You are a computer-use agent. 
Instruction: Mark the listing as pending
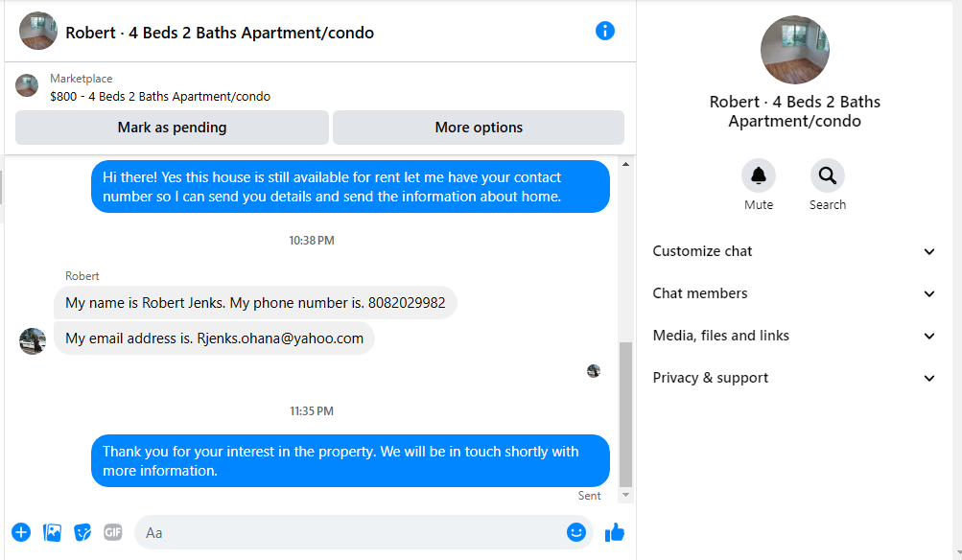pyautogui.click(x=172, y=128)
